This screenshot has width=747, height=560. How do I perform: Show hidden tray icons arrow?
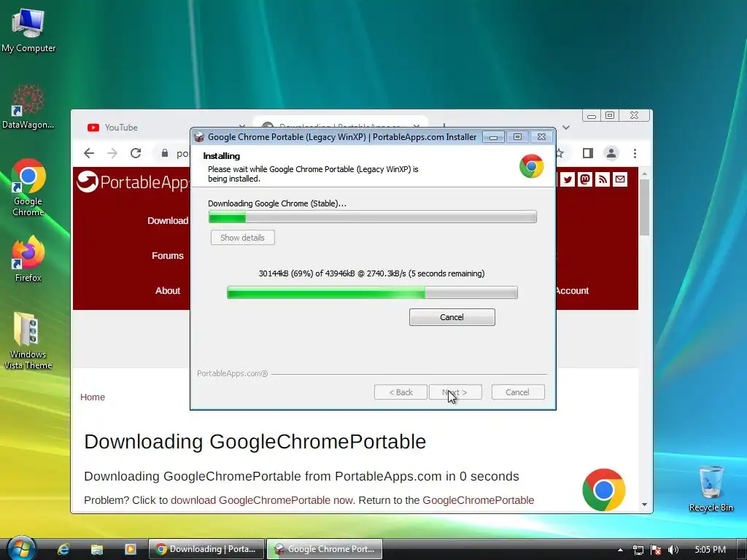620,550
